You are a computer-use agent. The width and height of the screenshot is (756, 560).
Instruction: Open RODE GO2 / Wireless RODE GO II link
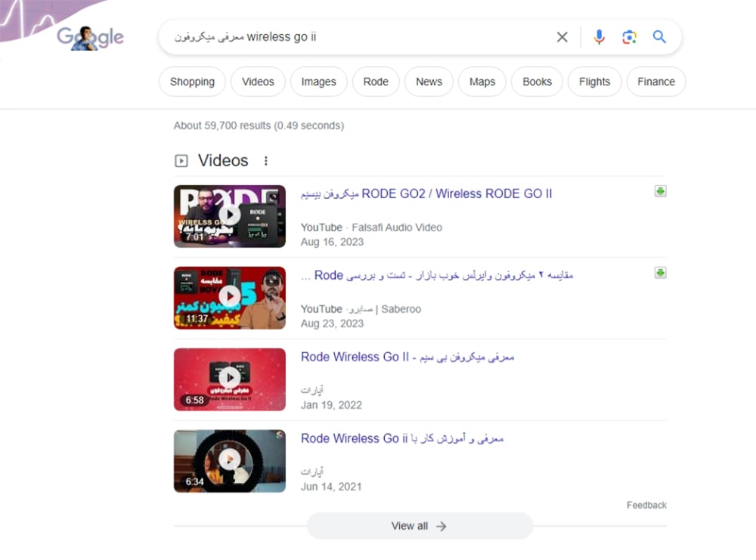[x=426, y=193]
